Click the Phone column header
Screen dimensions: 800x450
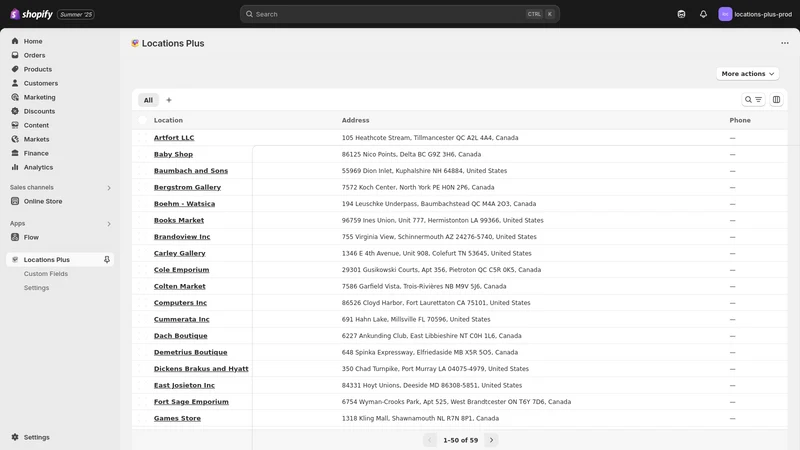pyautogui.click(x=740, y=120)
